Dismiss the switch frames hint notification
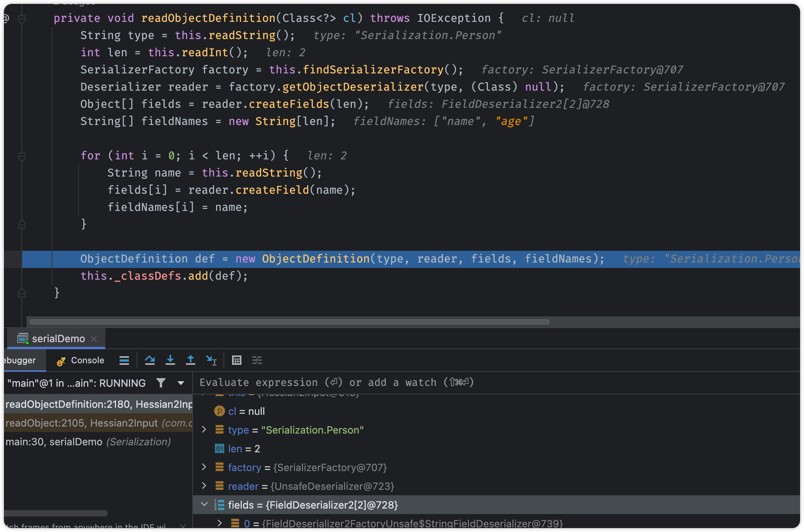Screen dimensions: 804x532 point(183,526)
